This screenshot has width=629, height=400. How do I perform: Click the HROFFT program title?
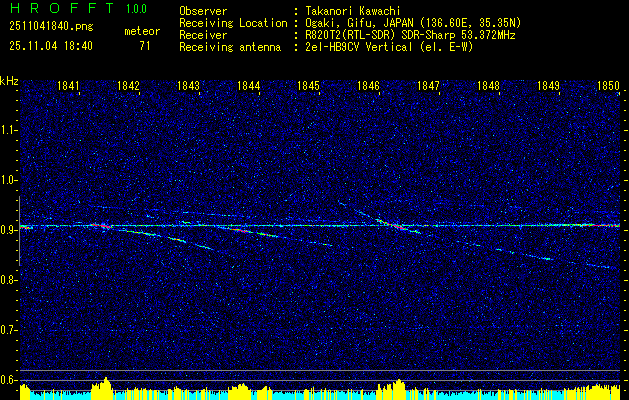coord(62,8)
